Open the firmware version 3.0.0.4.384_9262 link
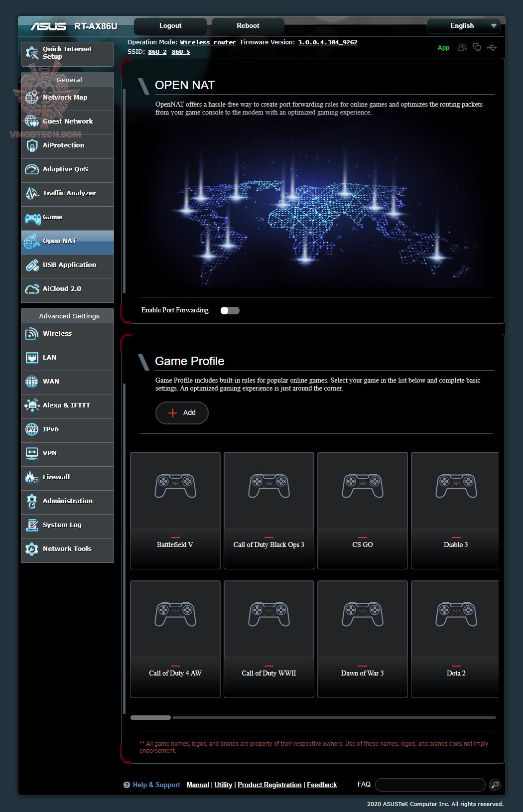 click(x=327, y=42)
